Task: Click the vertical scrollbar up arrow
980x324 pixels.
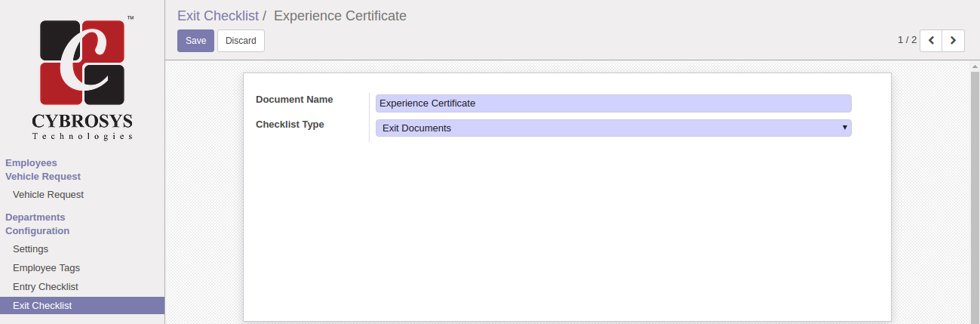Action: click(974, 66)
